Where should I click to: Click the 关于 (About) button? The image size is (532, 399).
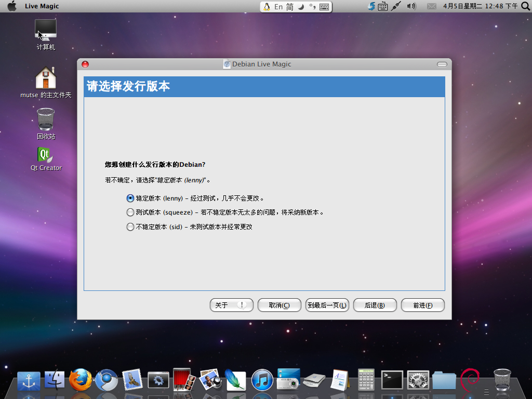[232, 305]
